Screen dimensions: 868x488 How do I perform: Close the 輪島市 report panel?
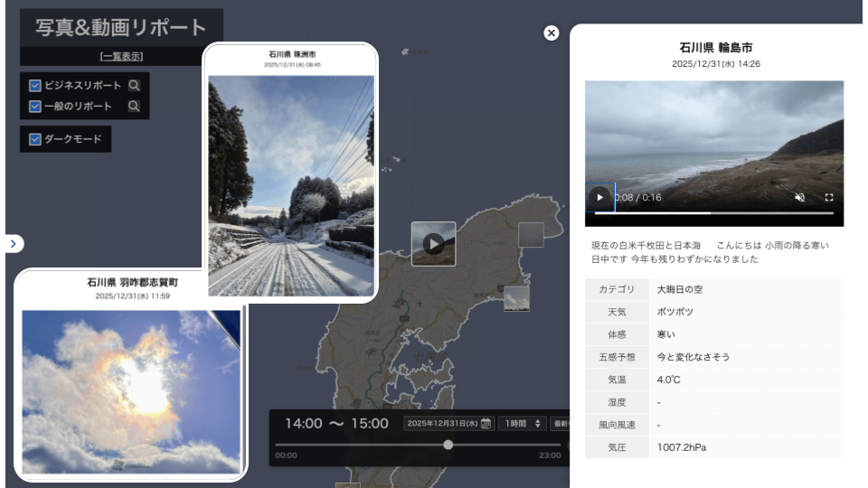(x=552, y=33)
